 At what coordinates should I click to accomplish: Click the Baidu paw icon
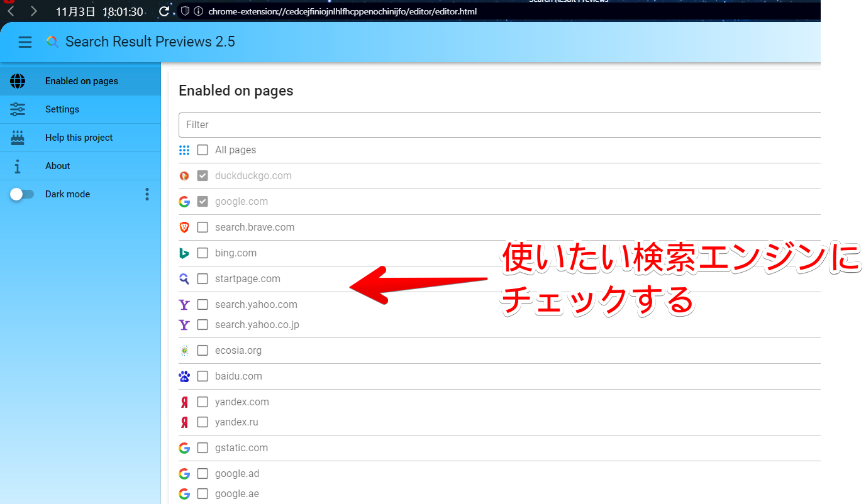(x=184, y=376)
